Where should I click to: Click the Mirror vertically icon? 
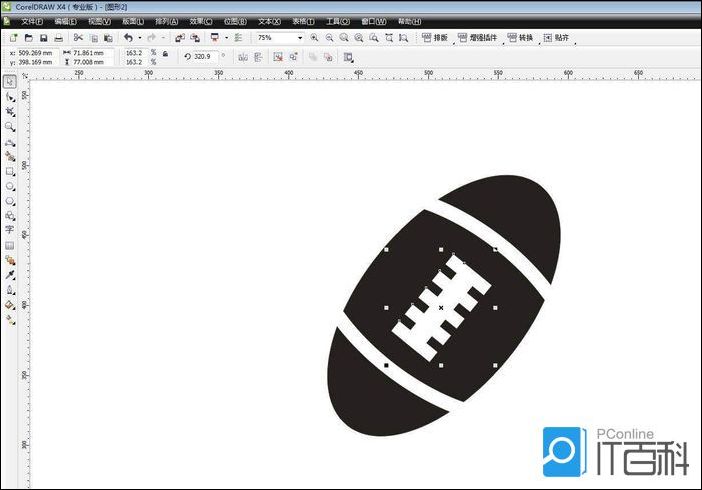pyautogui.click(x=258, y=57)
